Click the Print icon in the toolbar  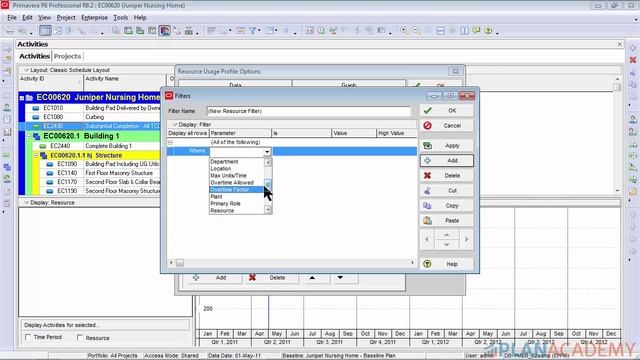tap(10, 31)
